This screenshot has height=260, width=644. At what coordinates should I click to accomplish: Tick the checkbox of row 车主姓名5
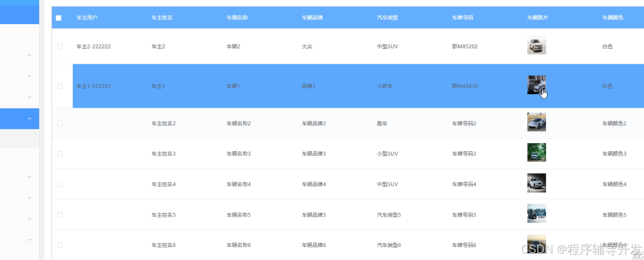pos(60,215)
